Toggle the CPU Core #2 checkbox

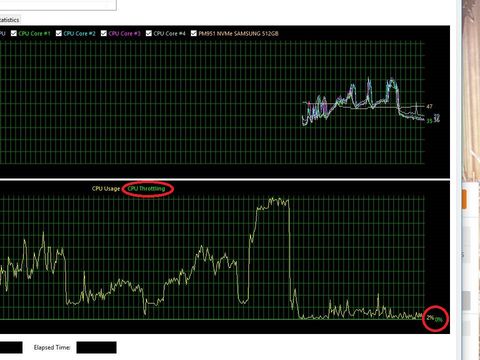[59, 33]
